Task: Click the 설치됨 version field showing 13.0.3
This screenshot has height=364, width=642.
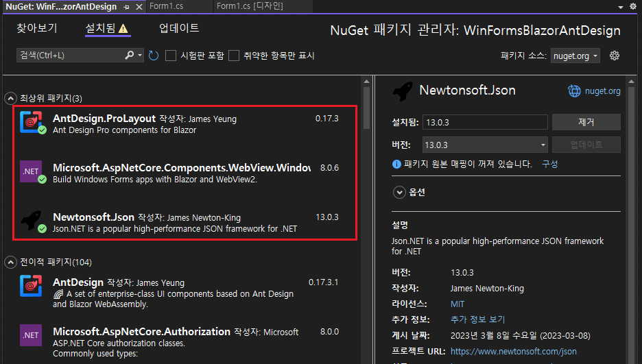Action: point(485,122)
